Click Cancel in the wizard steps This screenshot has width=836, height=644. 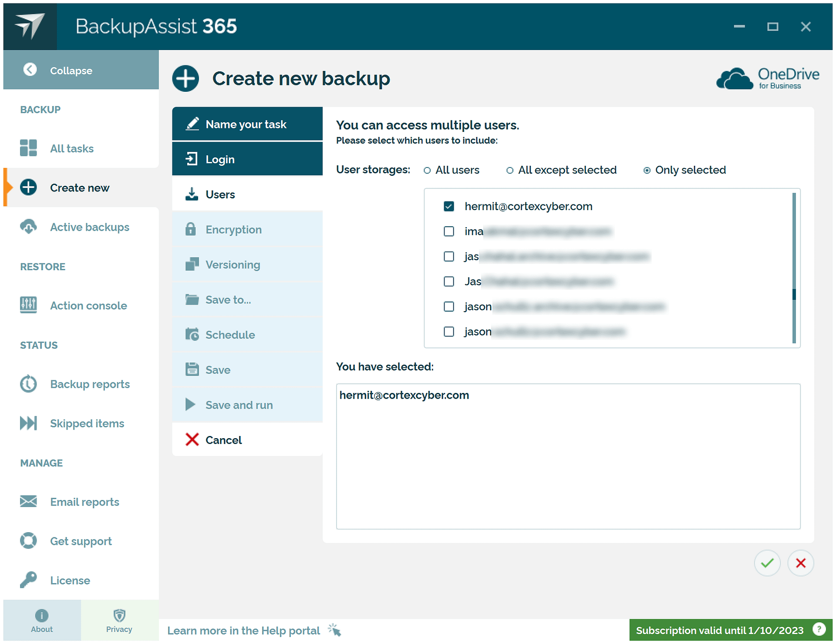(x=223, y=440)
